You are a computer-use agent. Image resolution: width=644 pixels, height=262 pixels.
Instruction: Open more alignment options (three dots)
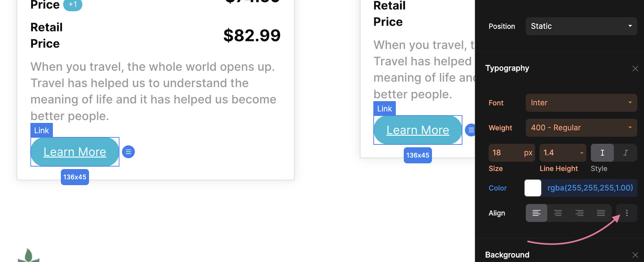(626, 213)
